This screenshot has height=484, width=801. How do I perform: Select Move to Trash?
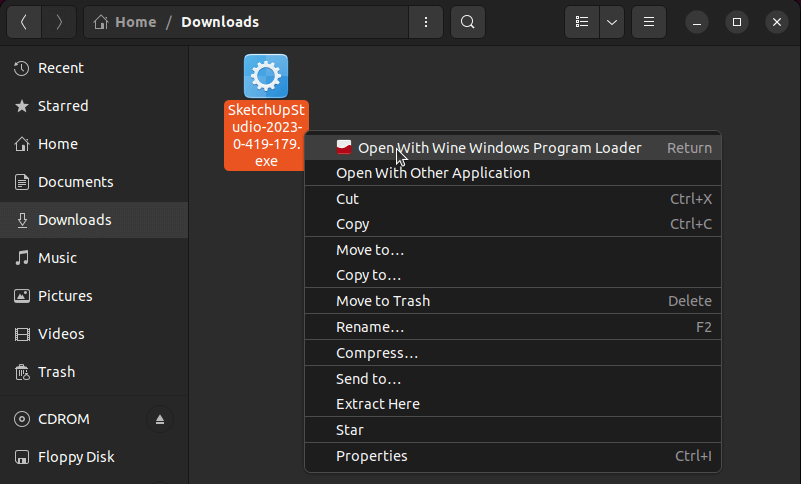point(513,301)
